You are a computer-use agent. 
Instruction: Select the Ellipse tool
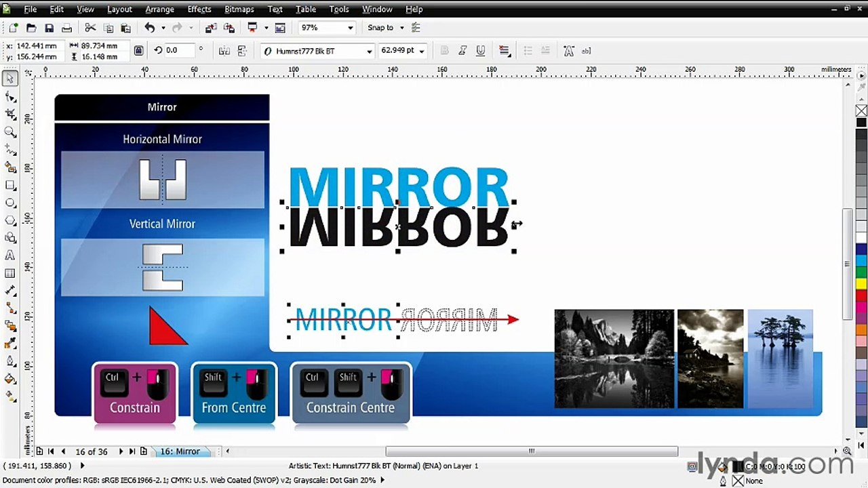point(10,203)
